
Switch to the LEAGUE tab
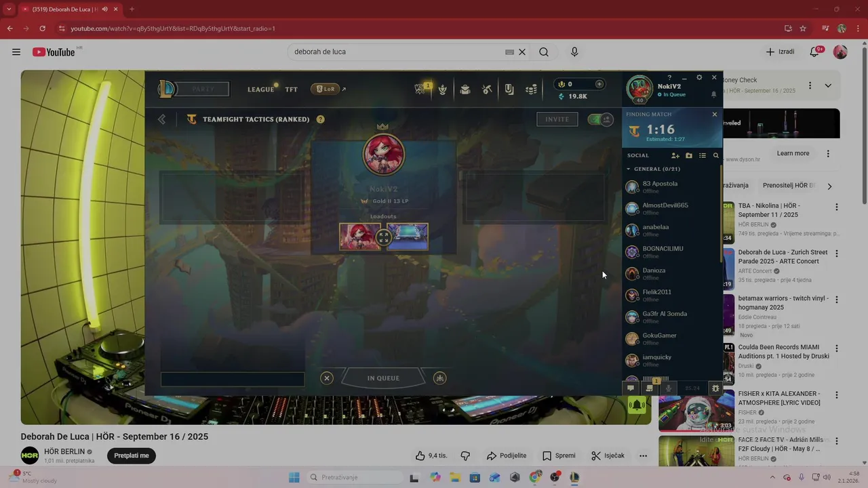(x=261, y=89)
